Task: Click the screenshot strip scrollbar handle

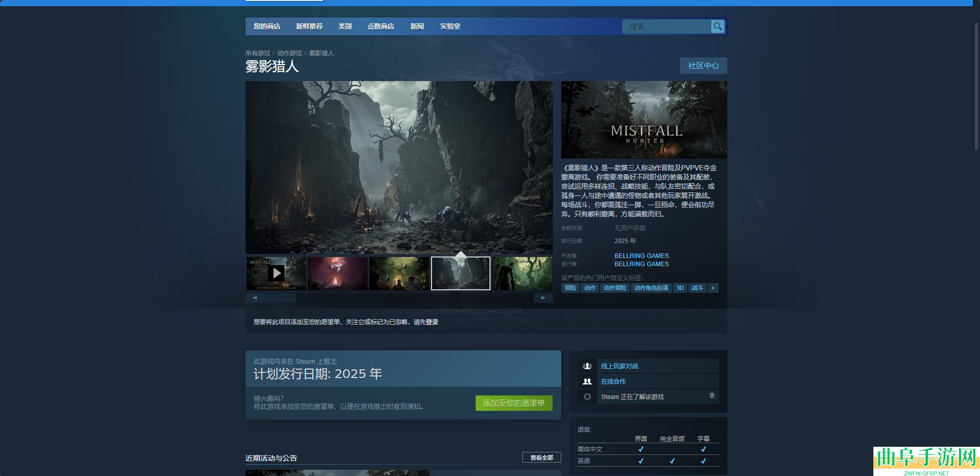Action: point(281,298)
